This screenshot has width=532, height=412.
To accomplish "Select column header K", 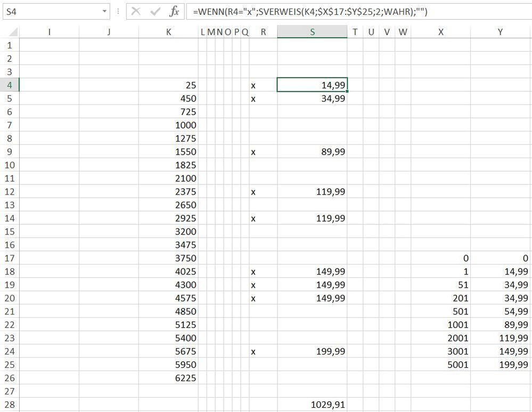I will 169,32.
